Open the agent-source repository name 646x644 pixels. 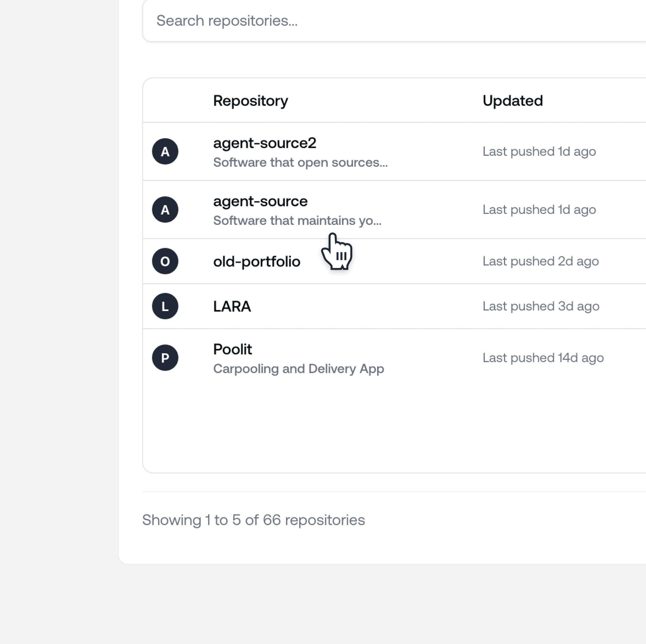(x=260, y=201)
